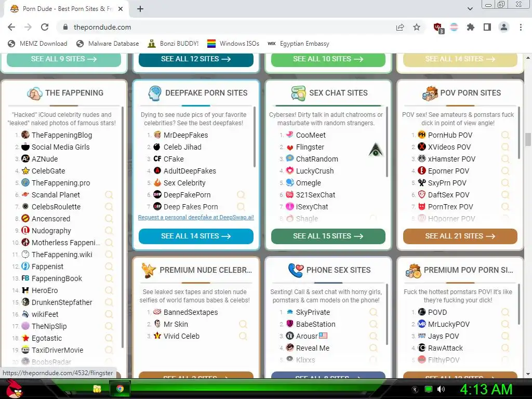
Task: Click PHONE SEX SITES phone icon
Action: [296, 270]
